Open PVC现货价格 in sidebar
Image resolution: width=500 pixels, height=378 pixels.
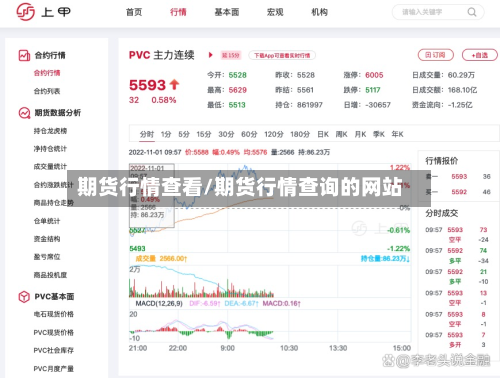tap(54, 332)
